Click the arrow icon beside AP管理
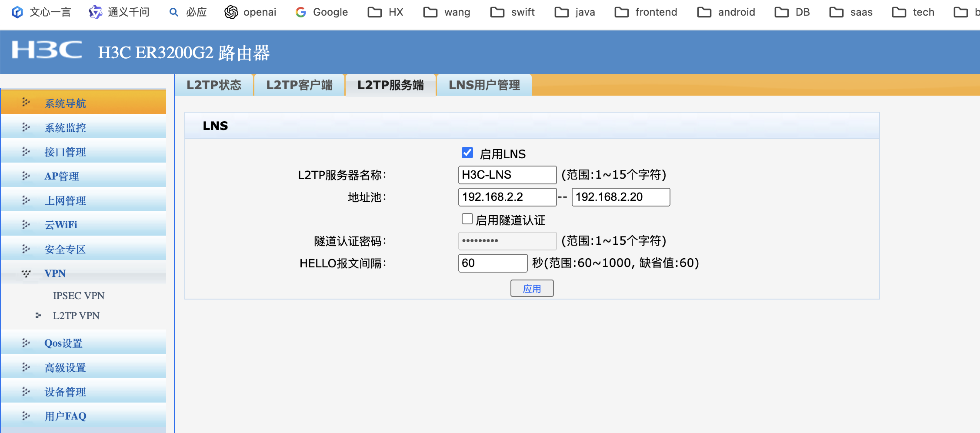This screenshot has width=980, height=433. (26, 175)
